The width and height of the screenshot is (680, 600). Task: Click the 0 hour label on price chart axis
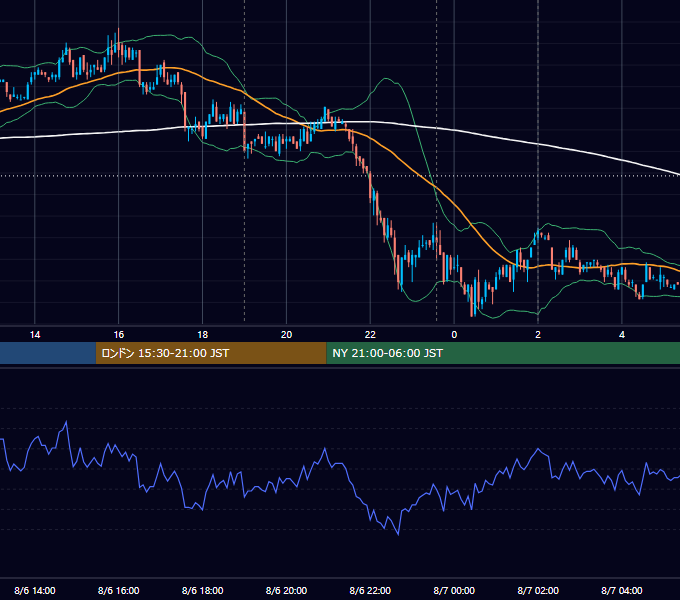coord(454,335)
